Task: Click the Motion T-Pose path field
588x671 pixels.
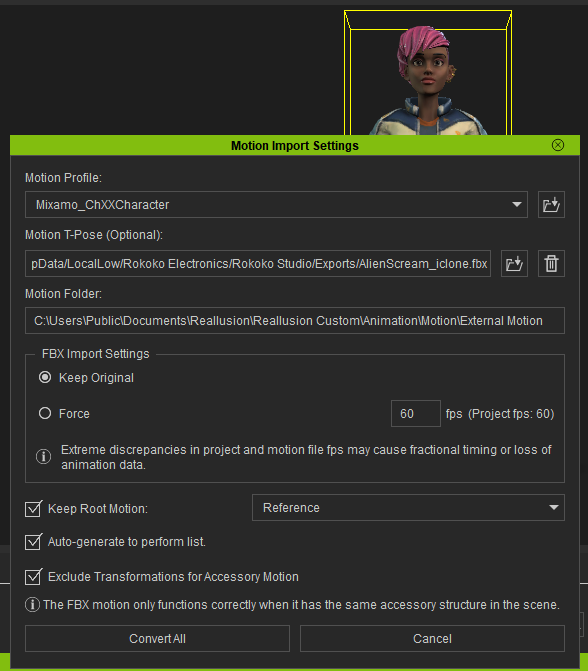Action: [258, 264]
